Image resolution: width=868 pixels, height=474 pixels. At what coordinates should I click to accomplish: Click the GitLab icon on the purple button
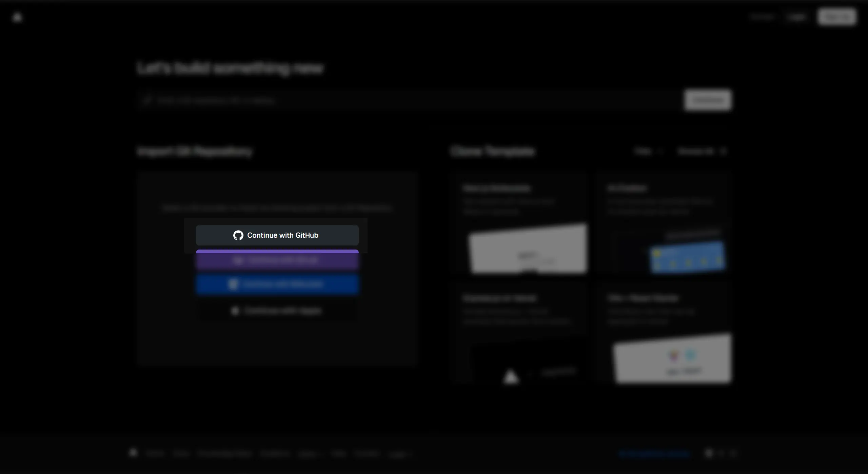[x=239, y=260]
